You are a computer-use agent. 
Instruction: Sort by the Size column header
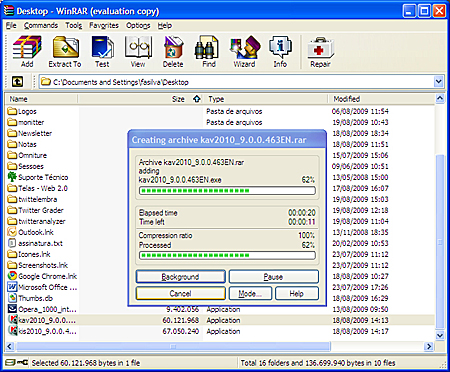tap(140, 99)
